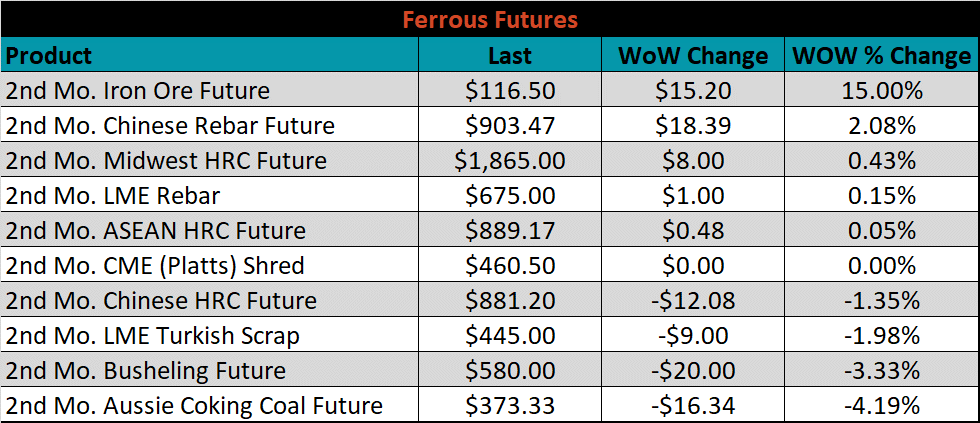Click 2nd Mo. CME (Platts) Shred cell
The height and width of the screenshot is (423, 980).
coord(210,265)
